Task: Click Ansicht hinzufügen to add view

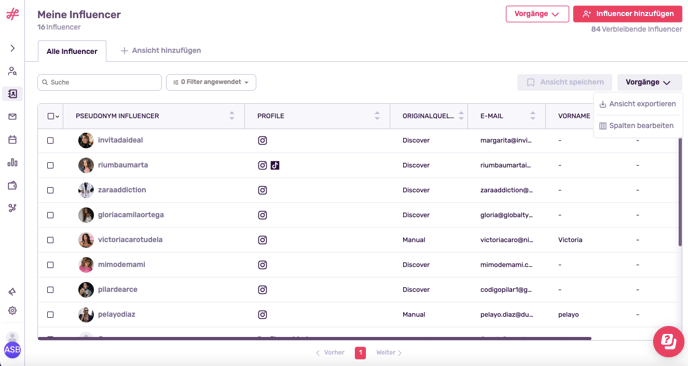Action: click(161, 50)
